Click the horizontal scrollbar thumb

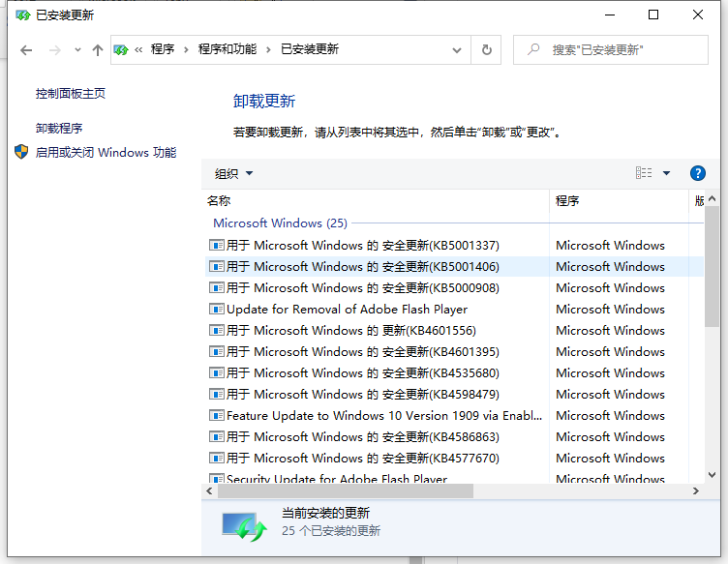coord(346,491)
